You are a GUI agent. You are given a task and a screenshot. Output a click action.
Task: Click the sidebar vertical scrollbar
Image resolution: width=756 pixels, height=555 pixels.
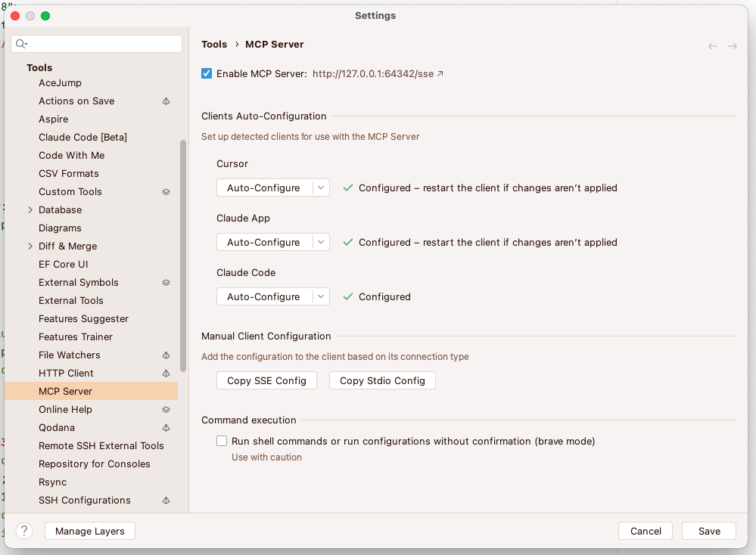pos(183,256)
